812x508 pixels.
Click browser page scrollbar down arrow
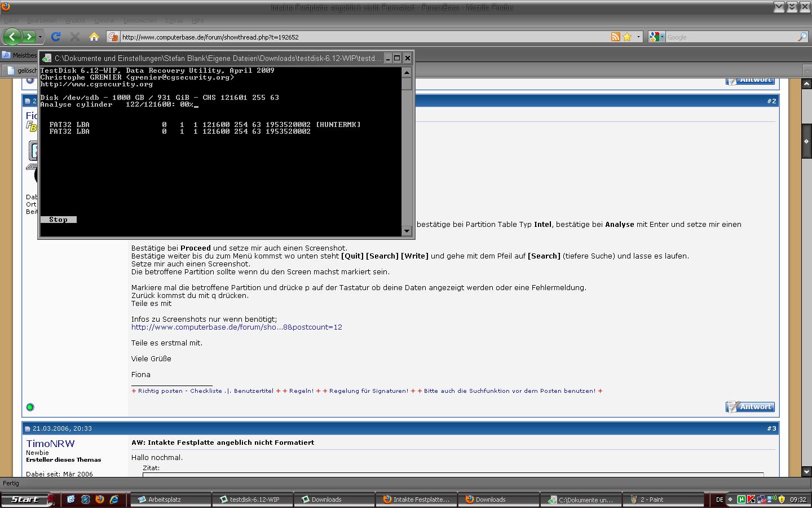coord(806,472)
